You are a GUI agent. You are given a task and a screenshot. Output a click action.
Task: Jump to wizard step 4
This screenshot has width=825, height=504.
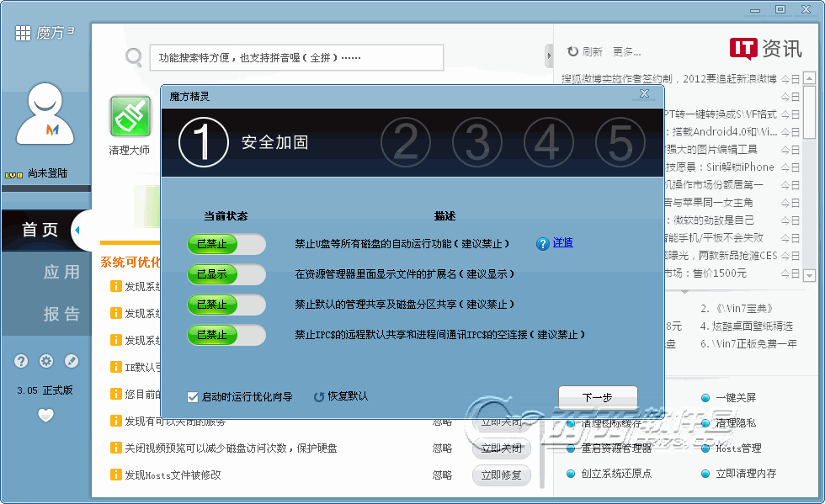coord(549,142)
